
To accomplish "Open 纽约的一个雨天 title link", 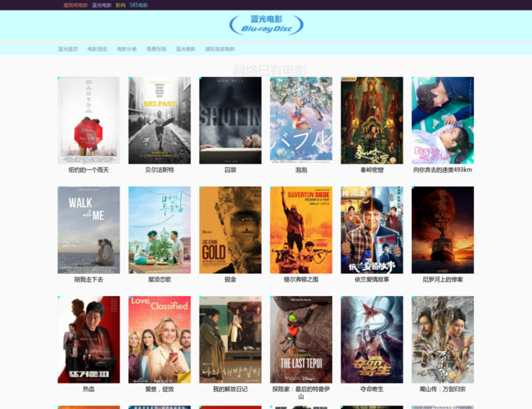I will [x=88, y=170].
